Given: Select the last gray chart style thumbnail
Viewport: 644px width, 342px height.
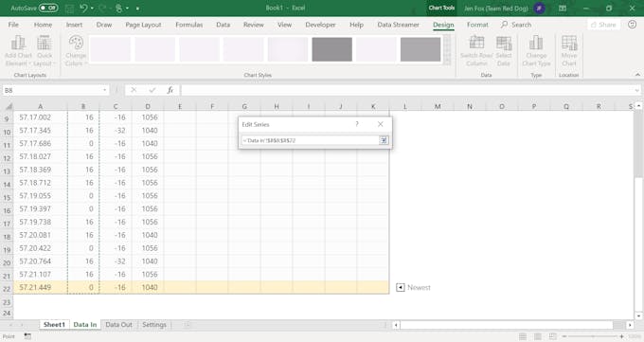Looking at the screenshot, I should tap(420, 49).
